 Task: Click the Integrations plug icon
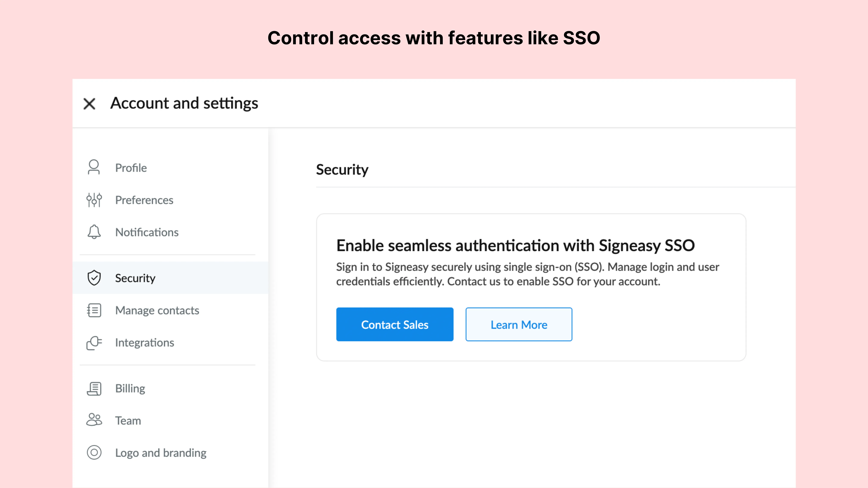pos(94,343)
